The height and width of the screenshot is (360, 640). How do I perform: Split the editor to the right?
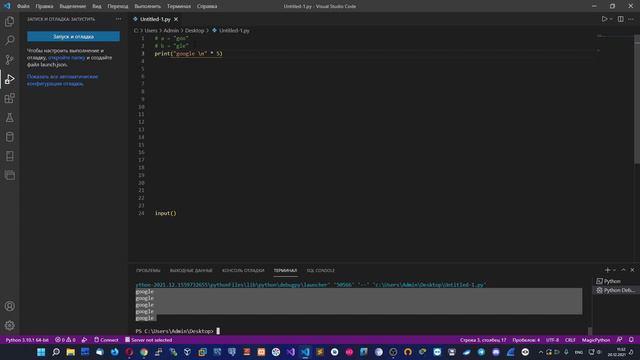pos(620,19)
